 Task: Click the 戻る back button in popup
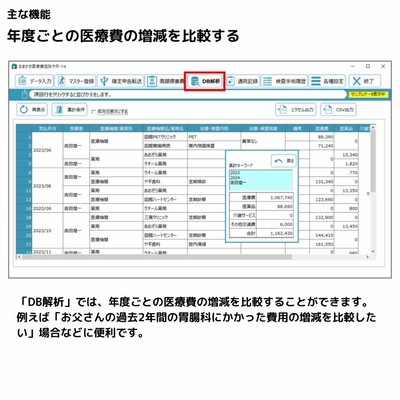coord(284,161)
